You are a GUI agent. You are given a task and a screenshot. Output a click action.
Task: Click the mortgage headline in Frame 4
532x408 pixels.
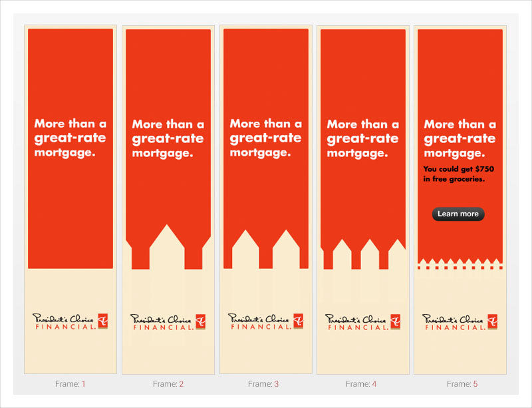click(362, 138)
